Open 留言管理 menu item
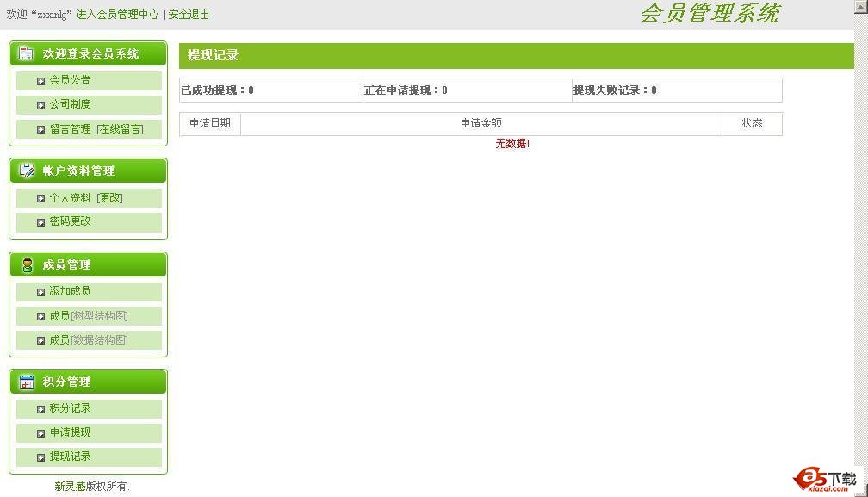The width and height of the screenshot is (868, 497). [x=70, y=129]
